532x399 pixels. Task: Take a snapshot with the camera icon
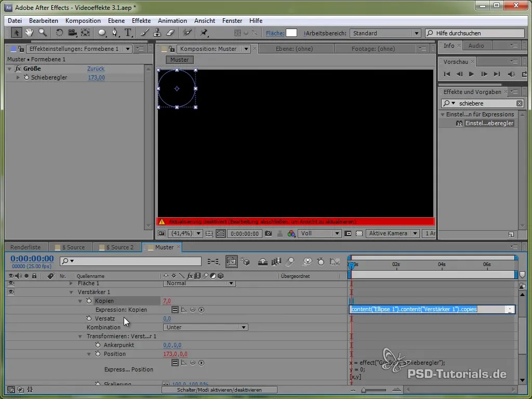(269, 233)
